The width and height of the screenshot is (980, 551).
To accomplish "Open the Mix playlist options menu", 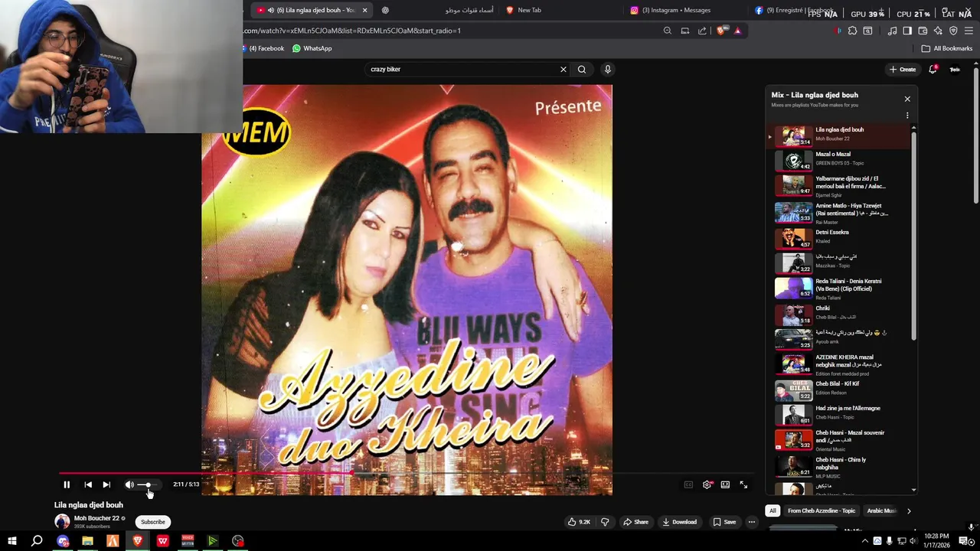I will (907, 116).
